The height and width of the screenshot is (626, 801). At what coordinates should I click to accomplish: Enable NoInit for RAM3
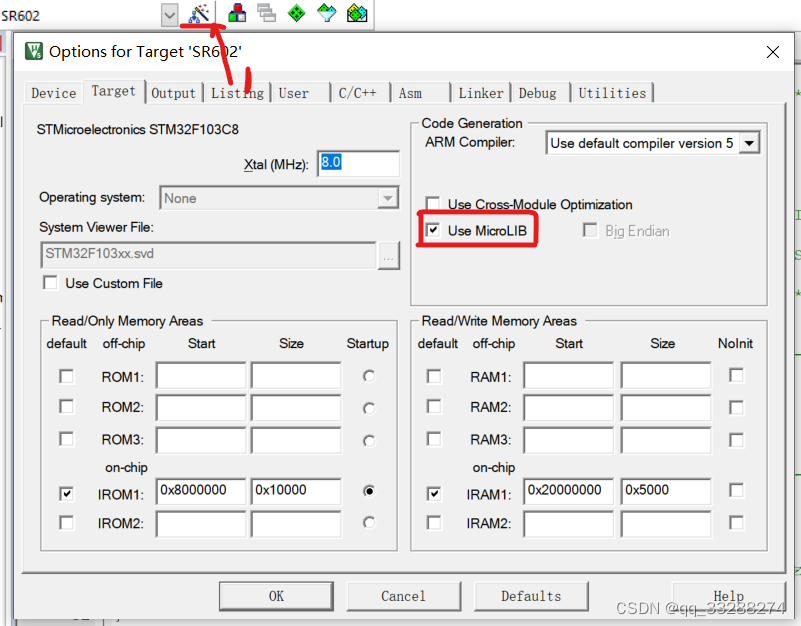click(x=736, y=439)
